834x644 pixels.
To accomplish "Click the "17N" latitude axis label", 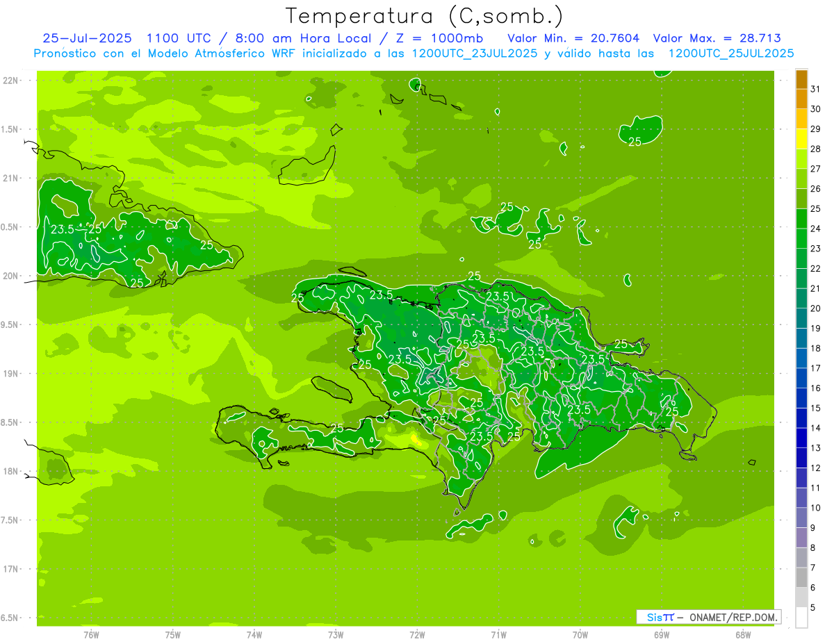I will click(12, 569).
